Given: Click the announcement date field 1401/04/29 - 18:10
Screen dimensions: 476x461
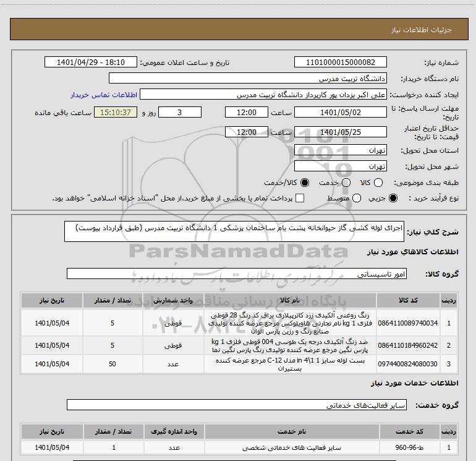Looking at the screenshot, I should [91, 62].
